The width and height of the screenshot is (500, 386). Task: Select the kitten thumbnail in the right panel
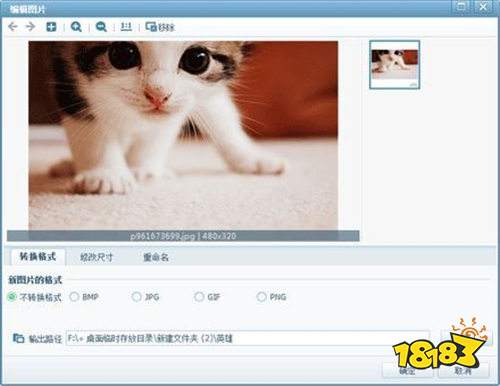394,65
